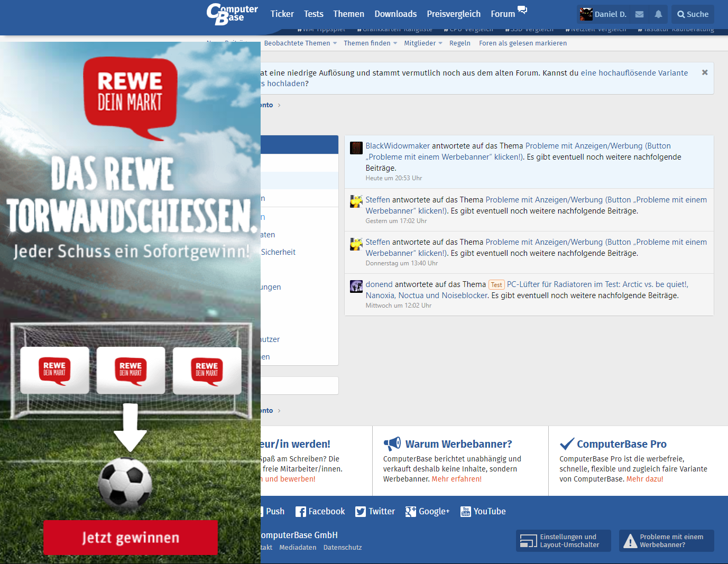Click Foren als gelesen markieren
Screen dimensions: 728x564
point(523,43)
